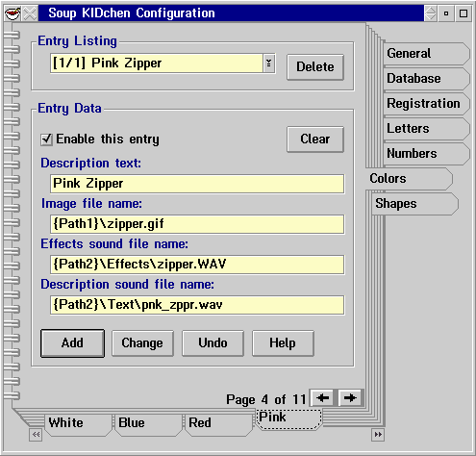Click in the Image file name field
This screenshot has height=456, width=476.
(x=197, y=224)
